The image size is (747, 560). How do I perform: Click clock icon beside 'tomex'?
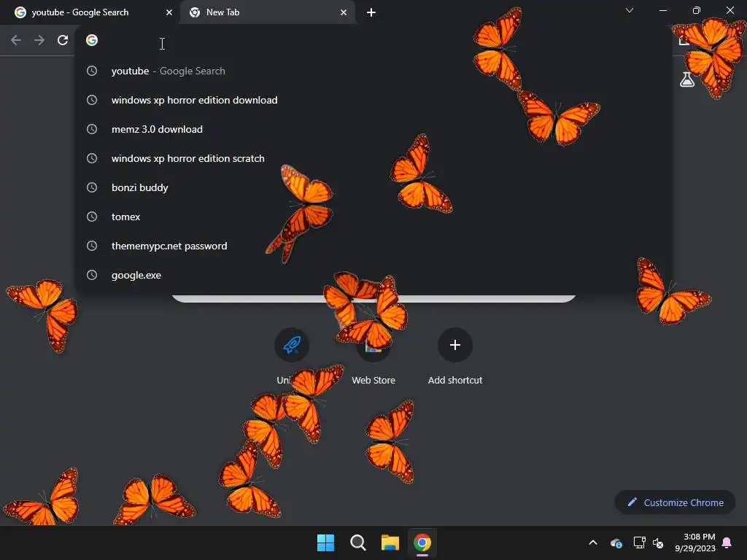92,217
